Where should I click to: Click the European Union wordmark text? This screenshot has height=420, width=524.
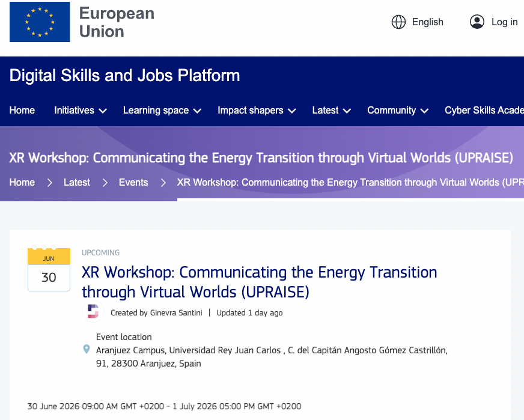coord(117,22)
